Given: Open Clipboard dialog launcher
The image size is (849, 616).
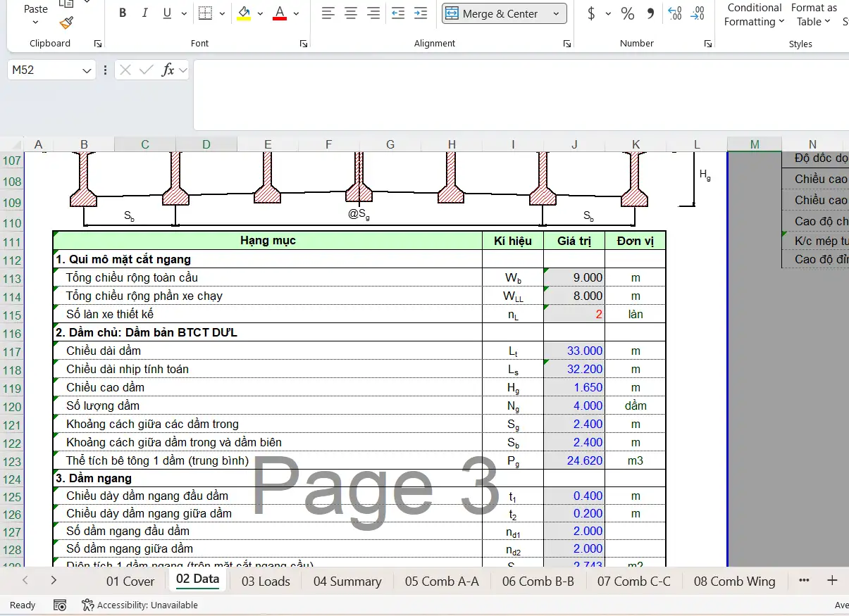Looking at the screenshot, I should click(x=98, y=44).
